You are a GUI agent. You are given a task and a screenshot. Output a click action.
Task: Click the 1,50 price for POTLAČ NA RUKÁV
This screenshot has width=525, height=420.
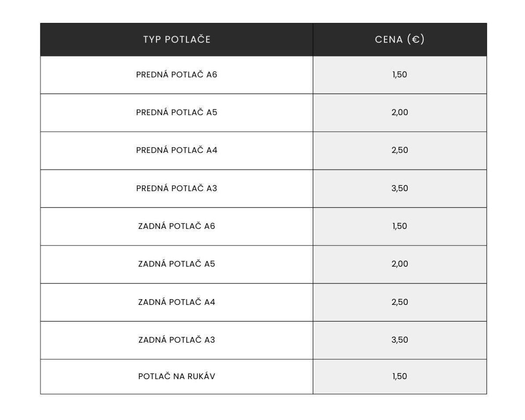coord(399,377)
